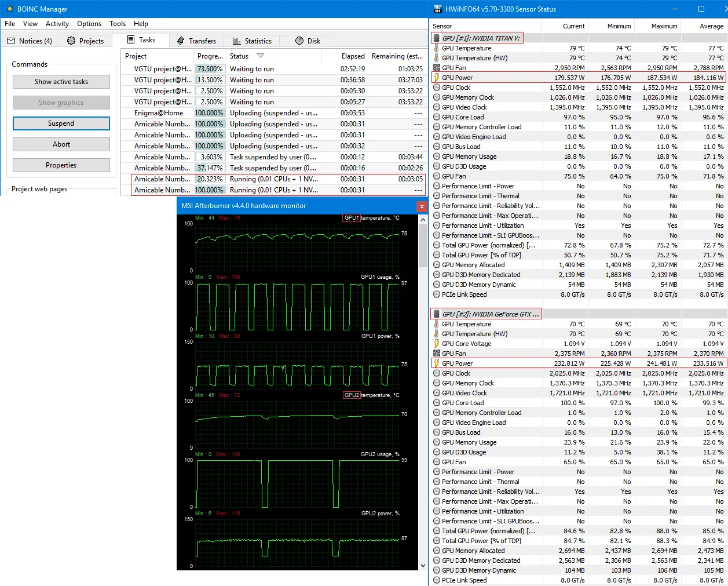This screenshot has height=586, width=728.
Task: Click the HWiNFO Current column header
Action: coord(565,26)
